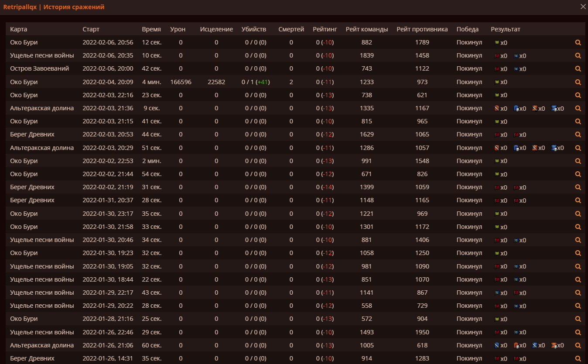Click the Убийств column header
Image resolution: width=588 pixels, height=364 pixels.
(x=253, y=29)
